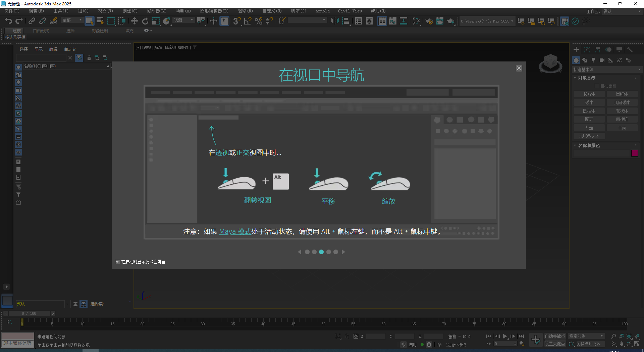This screenshot has height=352, width=644.
Task: Open the 标准基本体 primitives dropdown
Action: coord(607,70)
